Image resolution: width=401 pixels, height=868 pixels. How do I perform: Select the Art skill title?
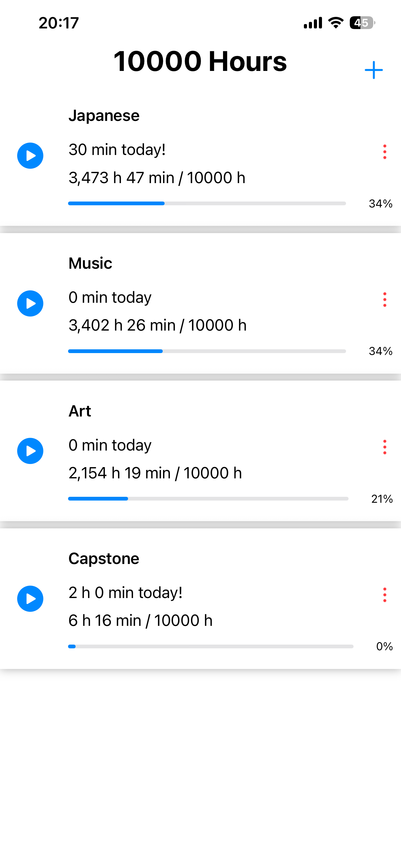point(80,411)
